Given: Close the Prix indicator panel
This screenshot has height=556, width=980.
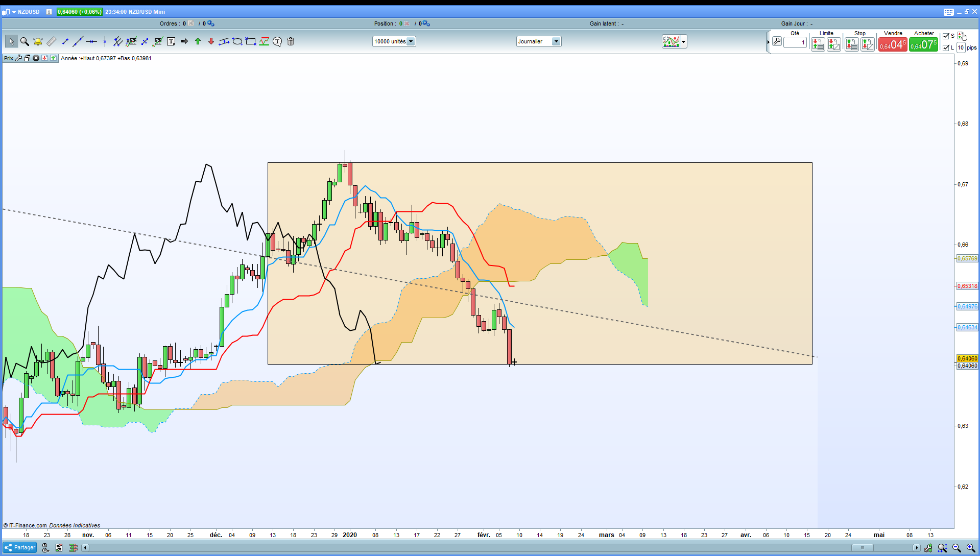Looking at the screenshot, I should click(36, 58).
